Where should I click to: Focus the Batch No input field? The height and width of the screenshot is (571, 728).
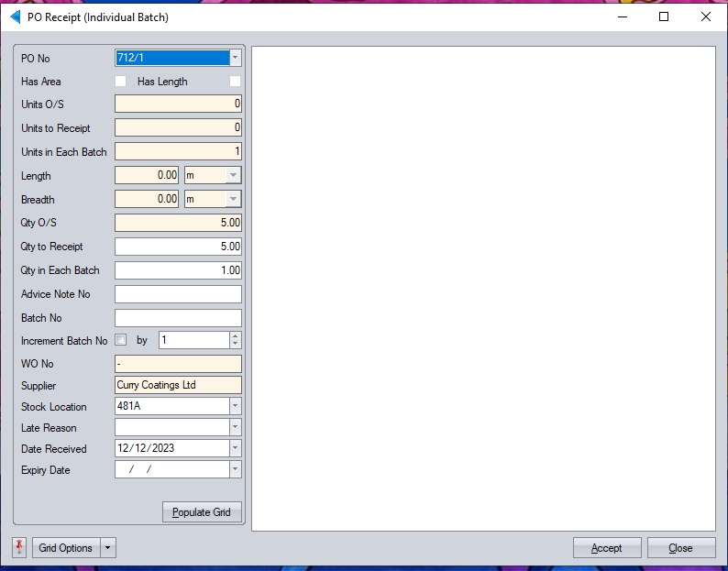[178, 318]
